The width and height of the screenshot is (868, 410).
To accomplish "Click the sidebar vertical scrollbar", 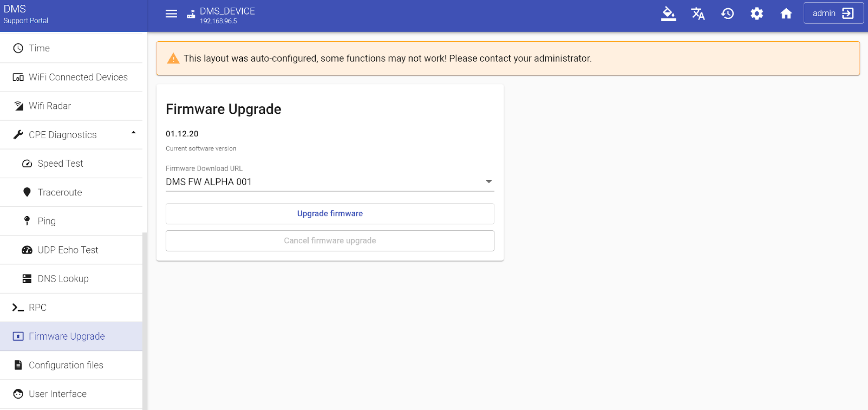I will pyautogui.click(x=145, y=321).
